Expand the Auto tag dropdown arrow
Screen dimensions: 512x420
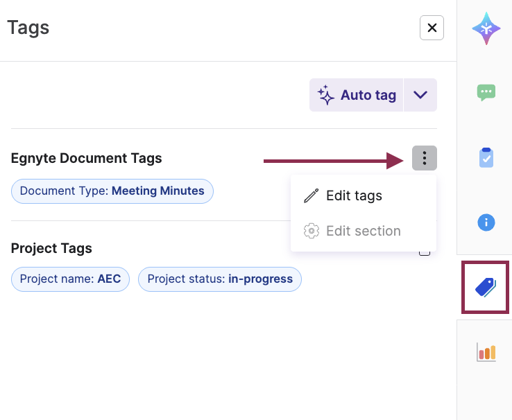coord(420,95)
